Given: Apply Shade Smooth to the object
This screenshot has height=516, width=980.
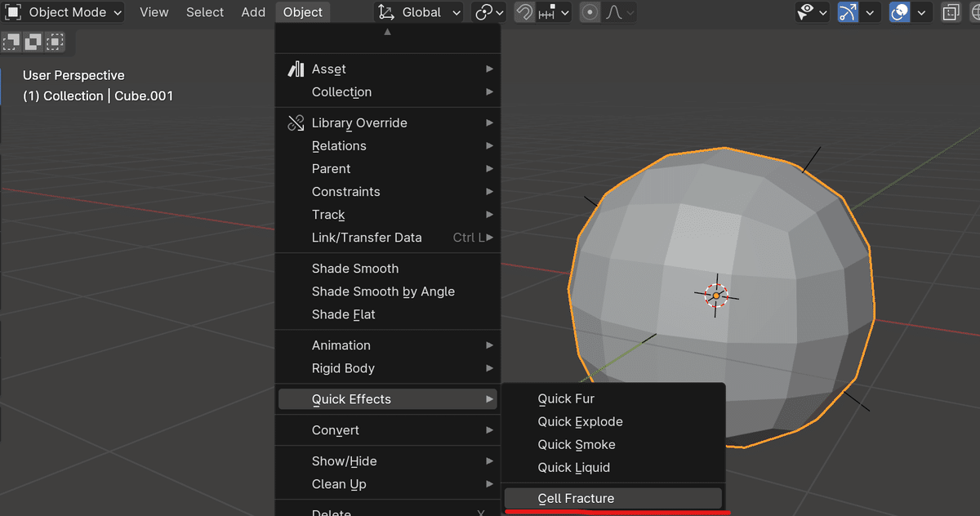Looking at the screenshot, I should (388, 269).
